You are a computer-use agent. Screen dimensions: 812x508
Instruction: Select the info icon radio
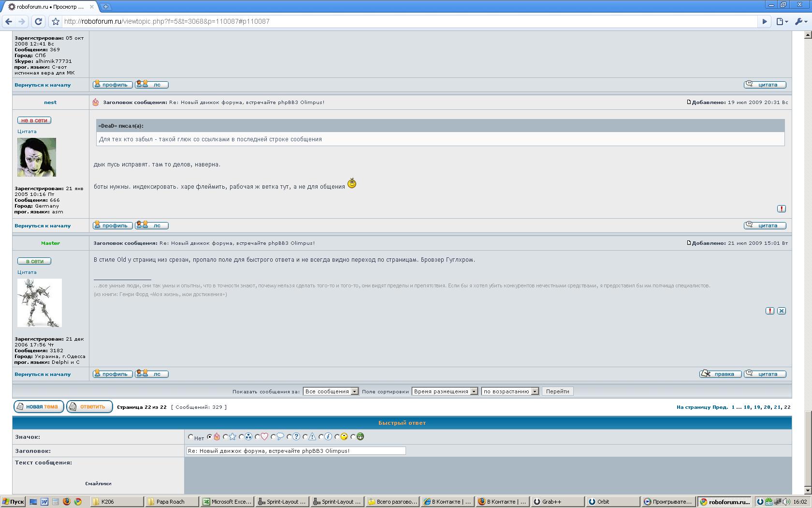pos(321,437)
